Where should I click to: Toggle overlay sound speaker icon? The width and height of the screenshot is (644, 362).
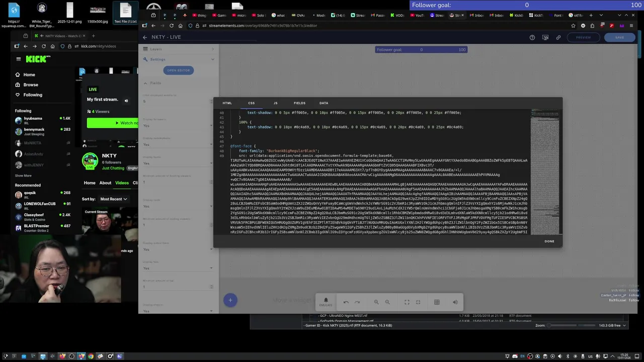point(455,302)
